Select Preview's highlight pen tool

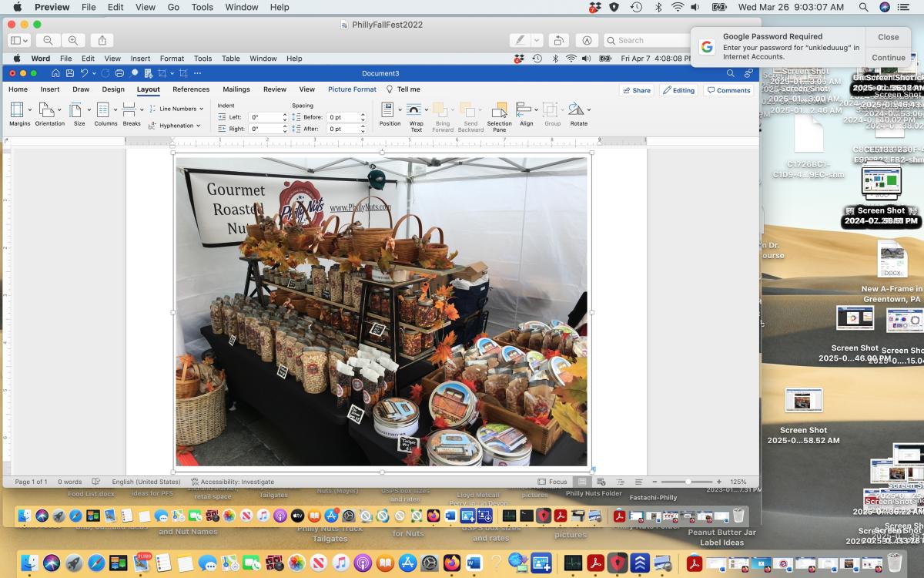point(521,40)
